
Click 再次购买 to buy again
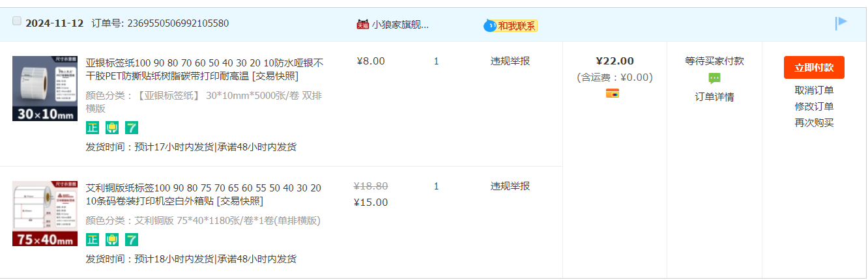(814, 123)
